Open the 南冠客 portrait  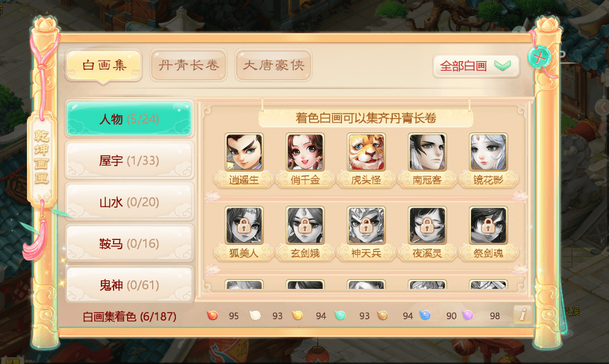coord(427,152)
